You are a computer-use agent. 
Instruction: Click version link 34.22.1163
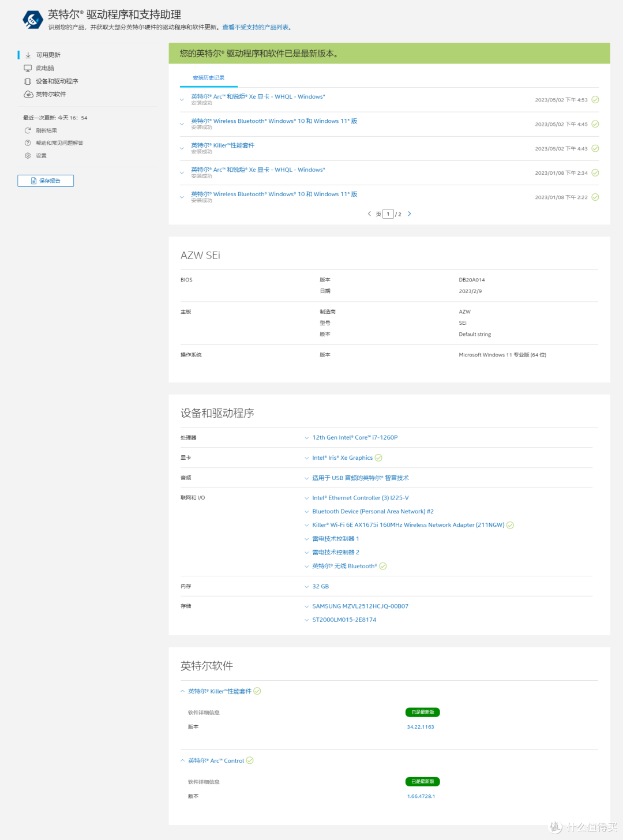click(x=421, y=727)
